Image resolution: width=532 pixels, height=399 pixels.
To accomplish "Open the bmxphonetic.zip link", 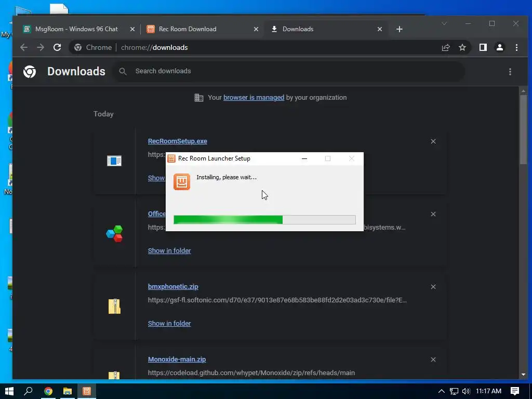I will [x=173, y=287].
